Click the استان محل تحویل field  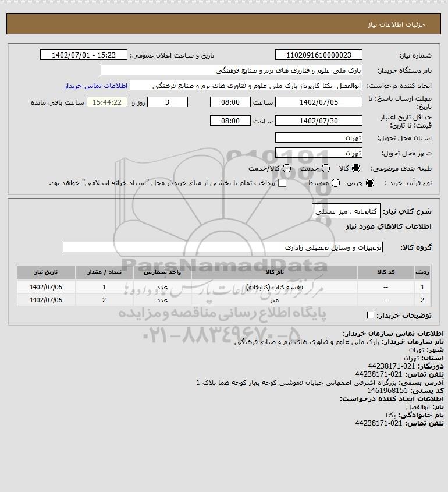(x=318, y=138)
